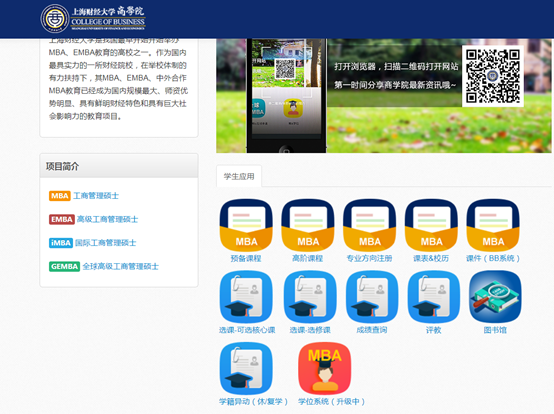Click the 选课-选修课 text label

[310, 330]
